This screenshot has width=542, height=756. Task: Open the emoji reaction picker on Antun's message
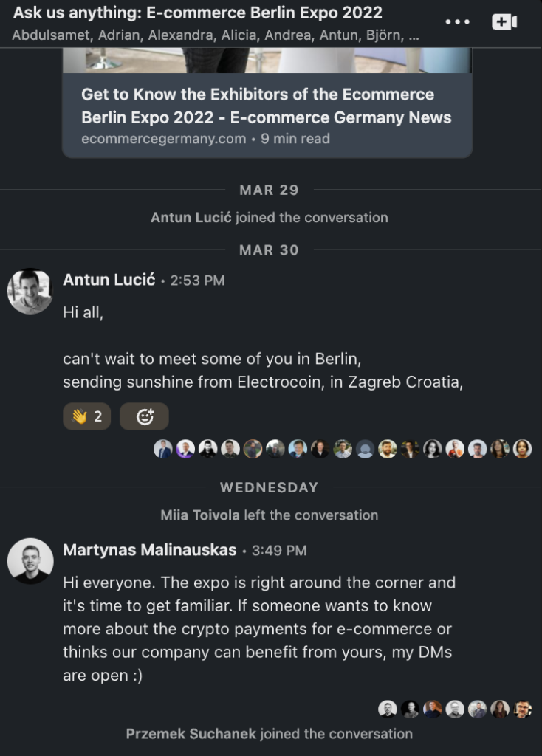(144, 416)
